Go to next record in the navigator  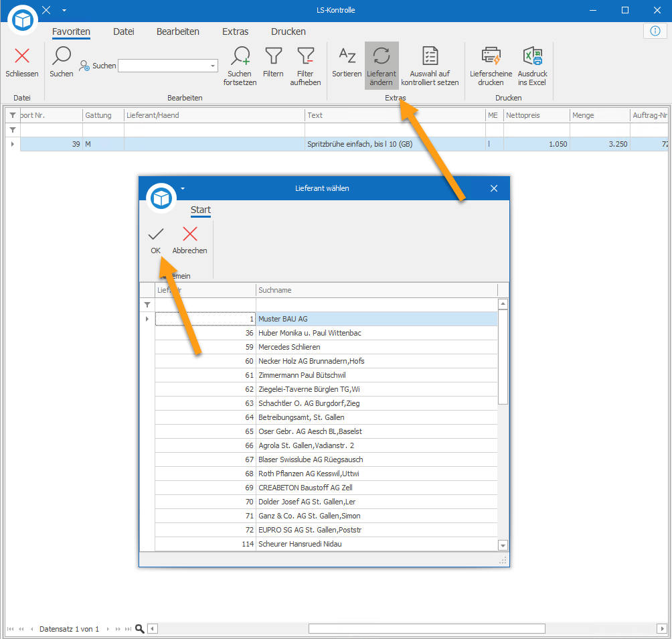click(x=108, y=629)
